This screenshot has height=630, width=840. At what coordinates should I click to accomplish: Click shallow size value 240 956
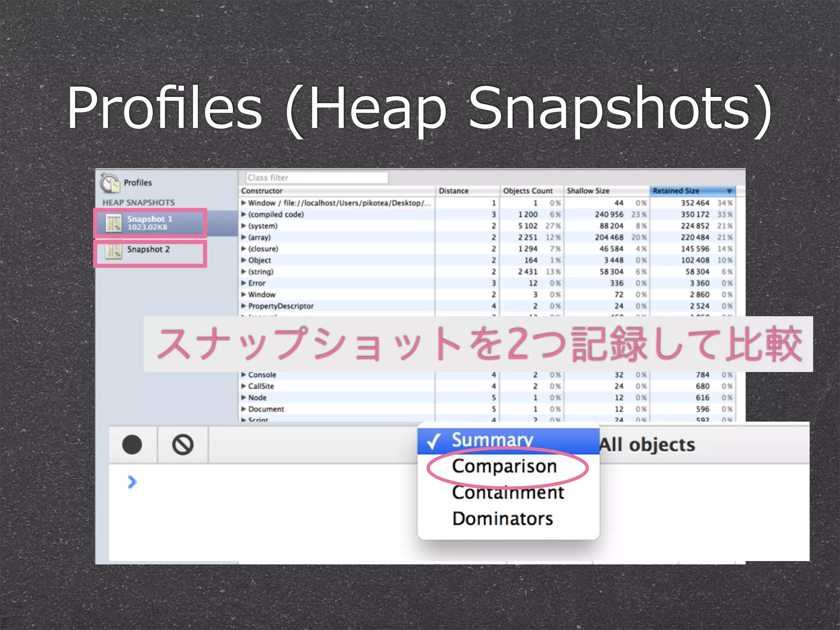point(609,215)
